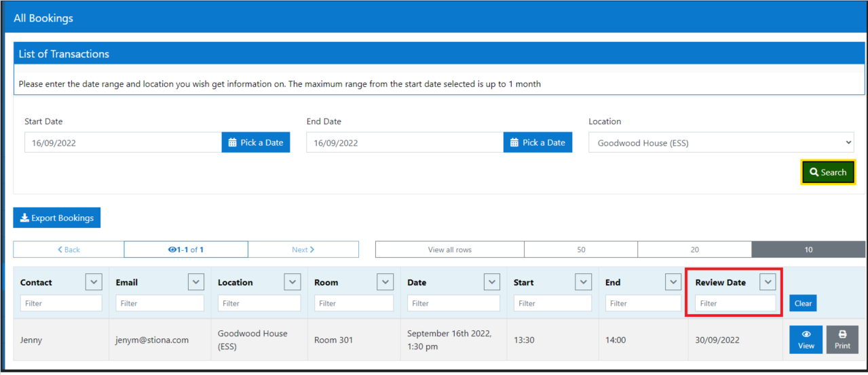The image size is (868, 375).
Task: Expand the End column dropdown
Action: [x=673, y=282]
